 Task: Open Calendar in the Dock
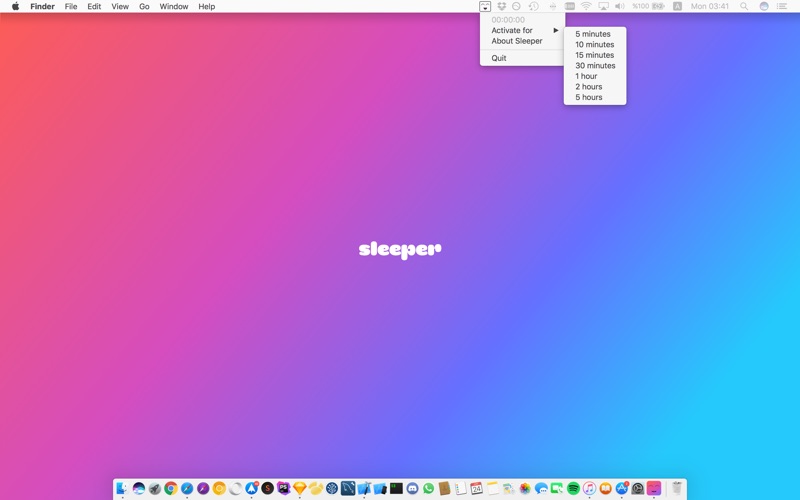coord(477,488)
